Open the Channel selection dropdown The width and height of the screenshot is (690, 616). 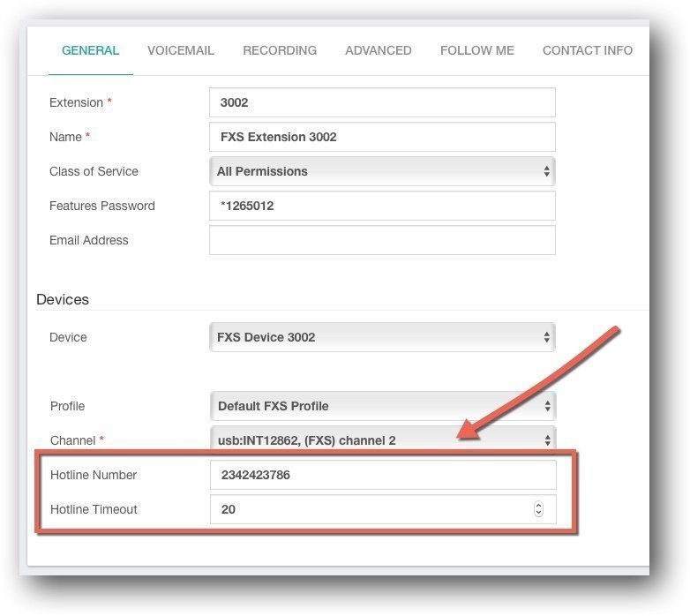coord(383,439)
